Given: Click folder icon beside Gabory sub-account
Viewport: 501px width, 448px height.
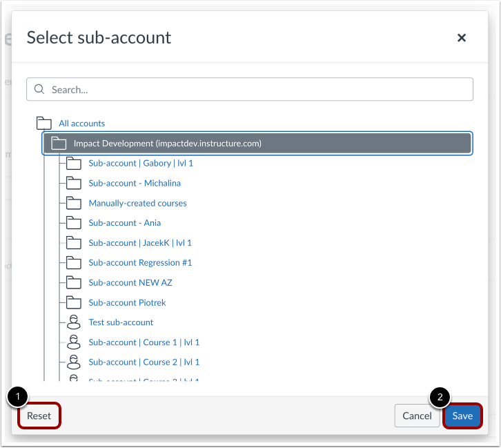Looking at the screenshot, I should pos(74,164).
